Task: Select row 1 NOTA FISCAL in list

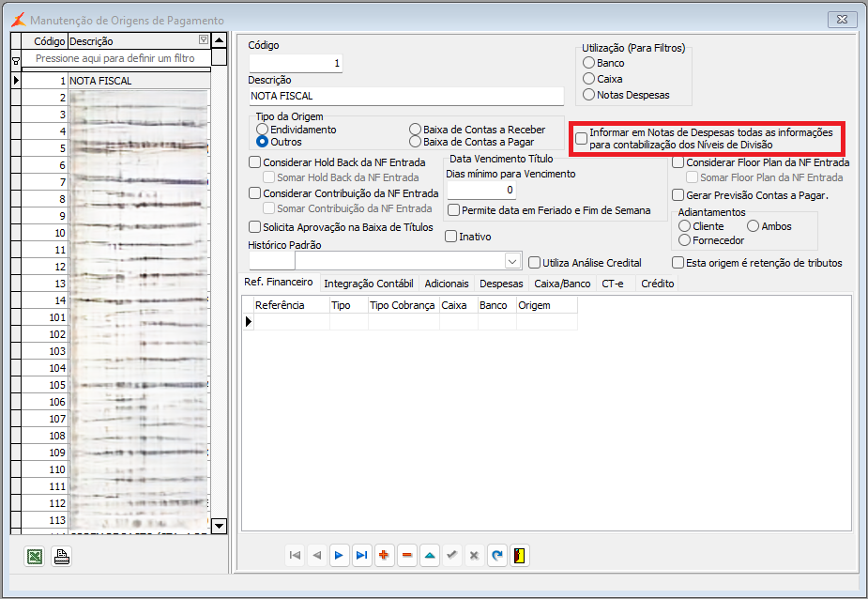Action: click(115, 81)
